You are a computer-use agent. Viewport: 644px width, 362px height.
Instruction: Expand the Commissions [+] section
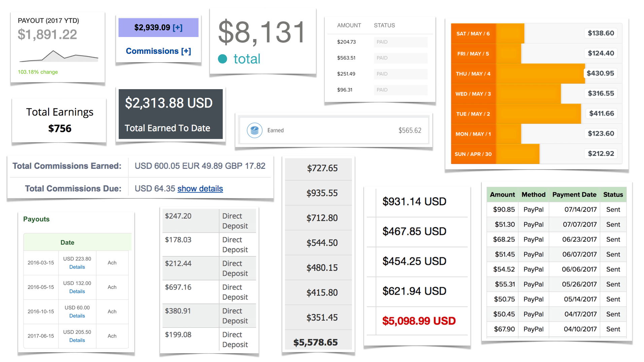(158, 51)
